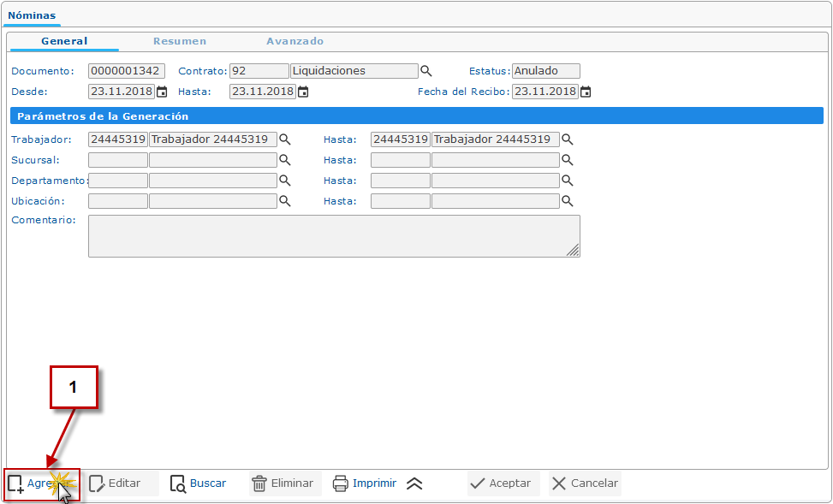Click the Ubicación lookup magnifier icon
This screenshot has width=833, height=504.
285,201
